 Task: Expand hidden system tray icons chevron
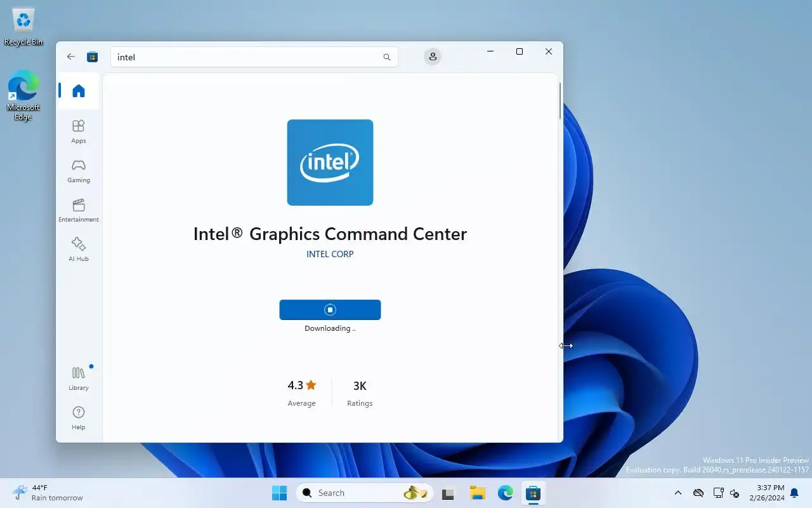678,493
